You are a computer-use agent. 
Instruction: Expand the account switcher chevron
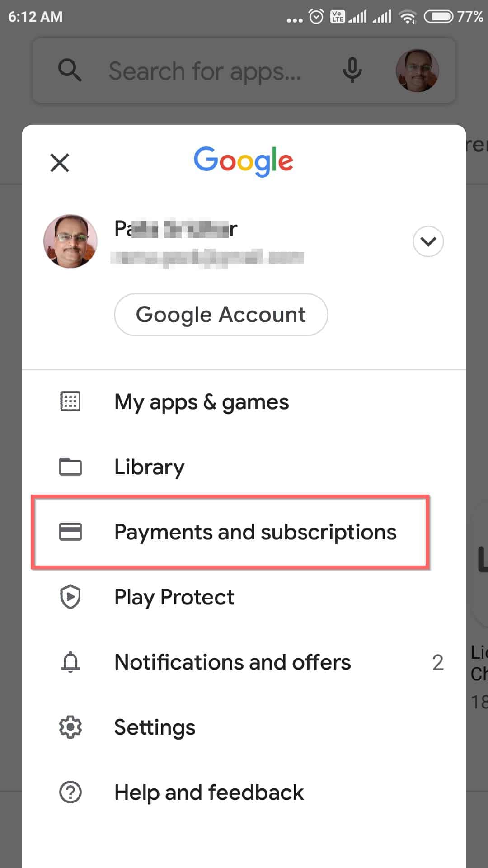428,241
